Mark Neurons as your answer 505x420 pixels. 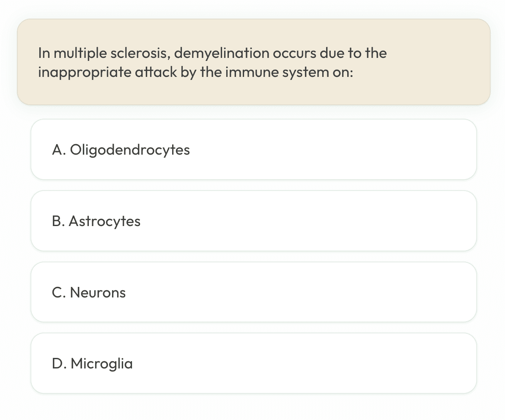tap(254, 292)
